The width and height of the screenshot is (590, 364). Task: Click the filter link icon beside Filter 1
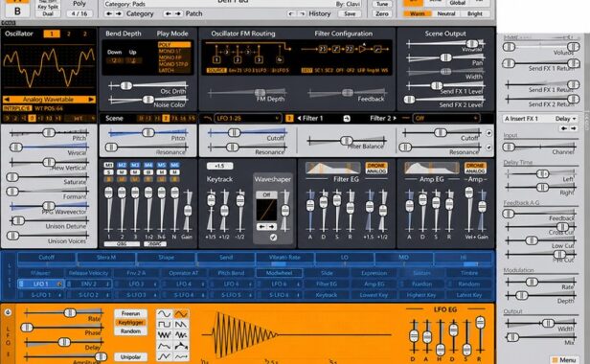347,119
